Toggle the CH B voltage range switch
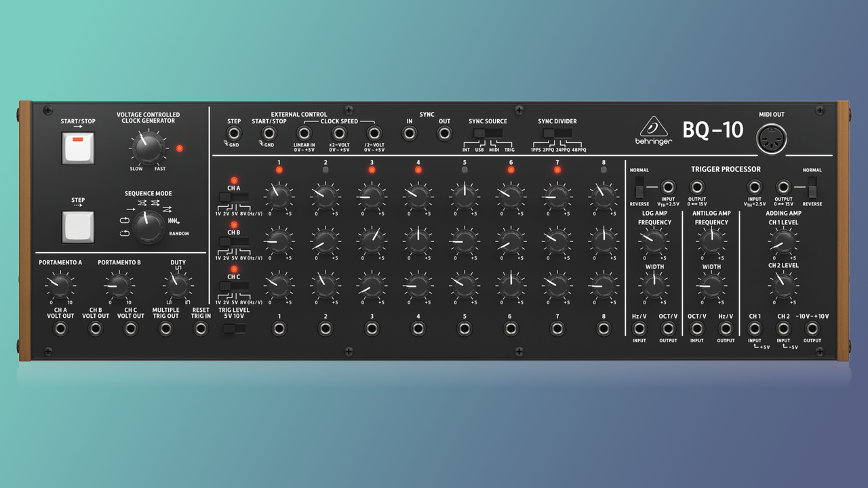This screenshot has width=868, height=488. [234, 241]
